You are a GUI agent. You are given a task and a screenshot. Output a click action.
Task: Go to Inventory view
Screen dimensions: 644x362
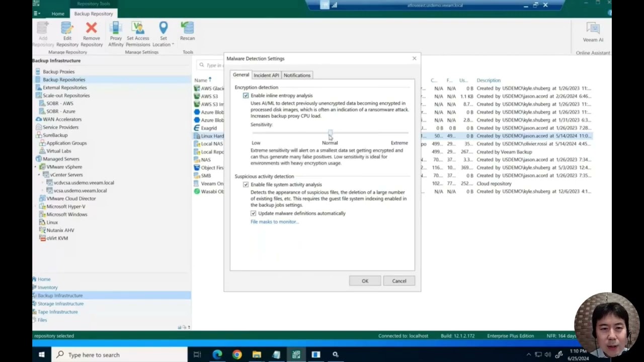(x=47, y=288)
